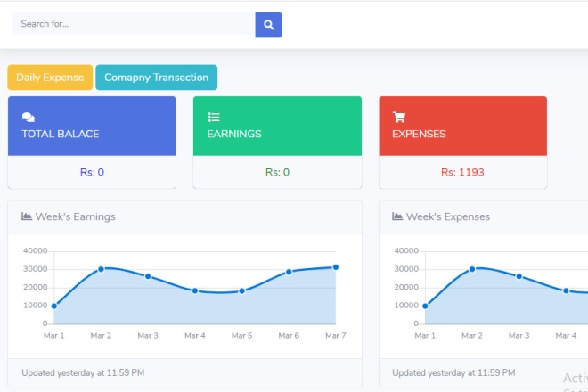Click the list icon on Earnings card
The width and height of the screenshot is (588, 392).
pos(214,118)
